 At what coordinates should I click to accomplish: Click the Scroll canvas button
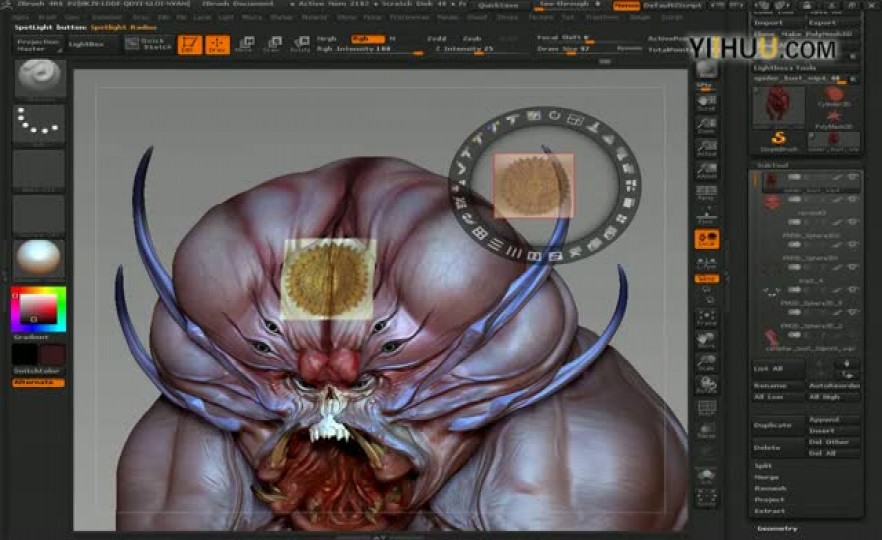pyautogui.click(x=706, y=102)
